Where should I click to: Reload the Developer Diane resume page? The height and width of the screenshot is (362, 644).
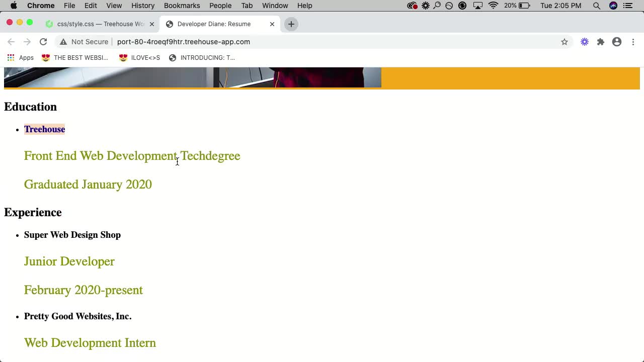coord(43,42)
